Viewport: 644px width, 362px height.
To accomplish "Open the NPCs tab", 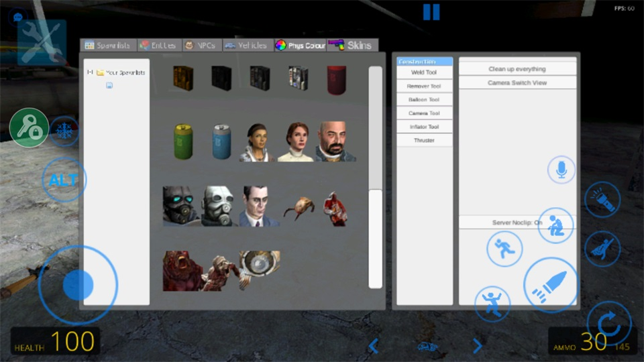I will pos(202,45).
